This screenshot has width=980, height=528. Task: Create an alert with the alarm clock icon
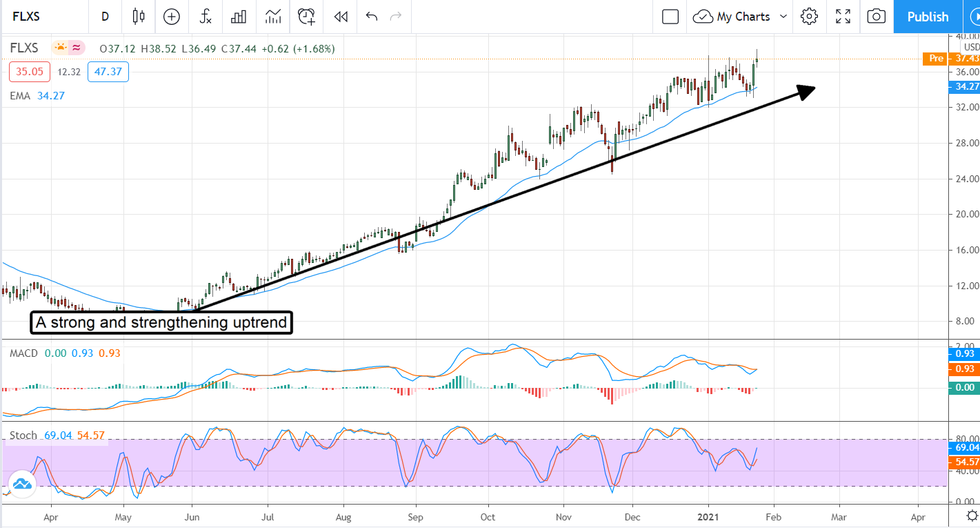[x=306, y=17]
